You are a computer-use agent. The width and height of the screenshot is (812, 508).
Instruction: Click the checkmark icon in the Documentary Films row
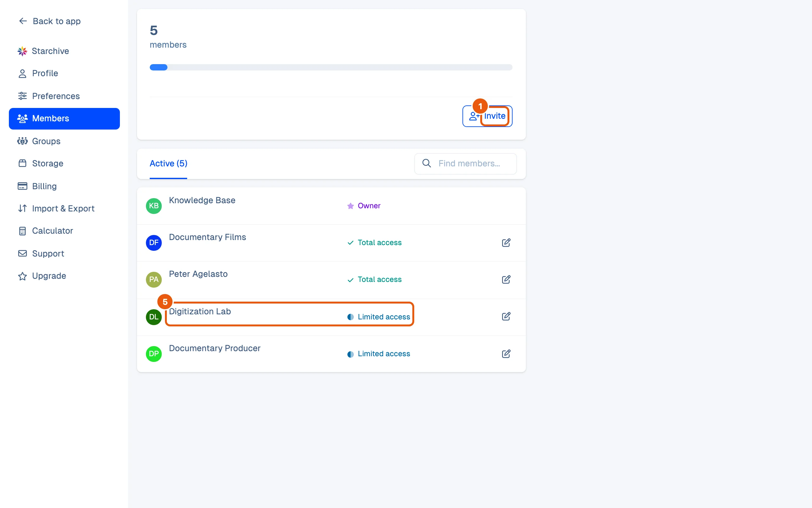click(x=350, y=243)
